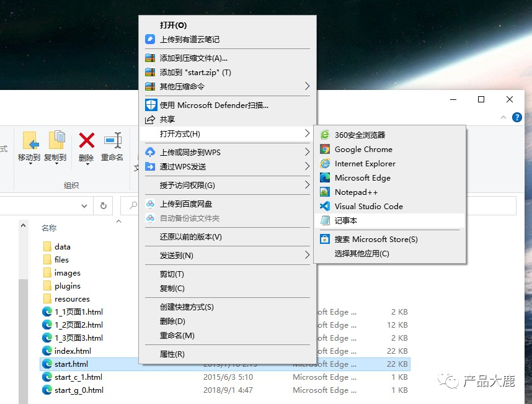This screenshot has width=532, height=404.
Task: Click the red 删除 X icon
Action: 87,140
